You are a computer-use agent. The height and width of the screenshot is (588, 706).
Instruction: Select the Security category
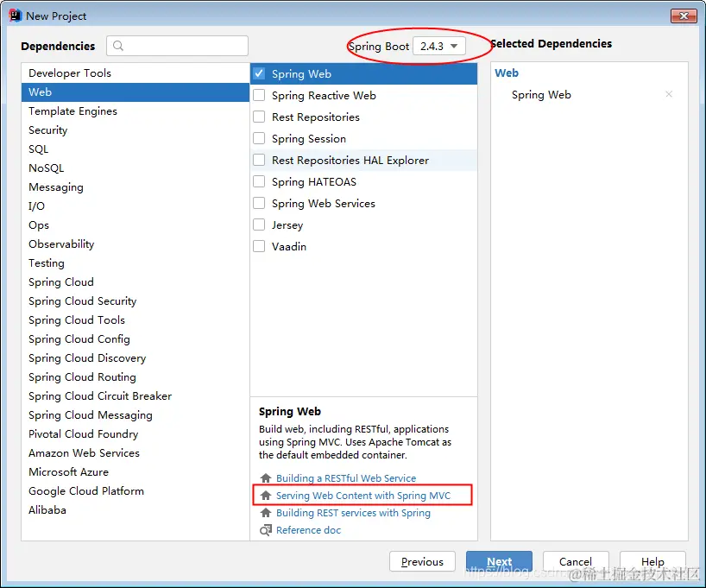click(x=136, y=130)
